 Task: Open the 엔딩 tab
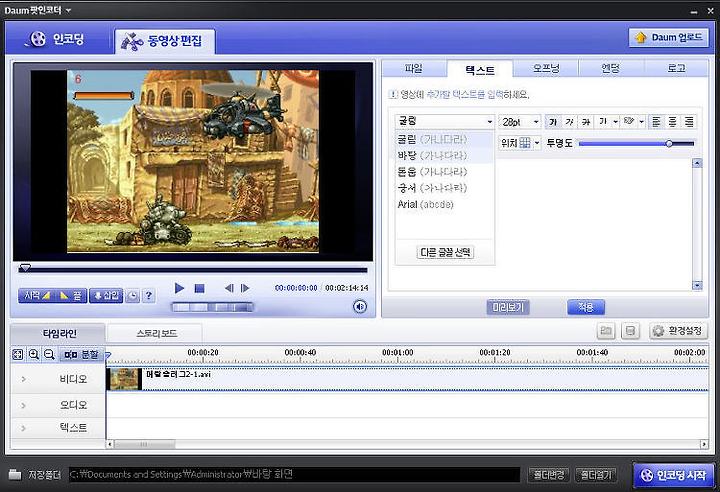[x=611, y=69]
